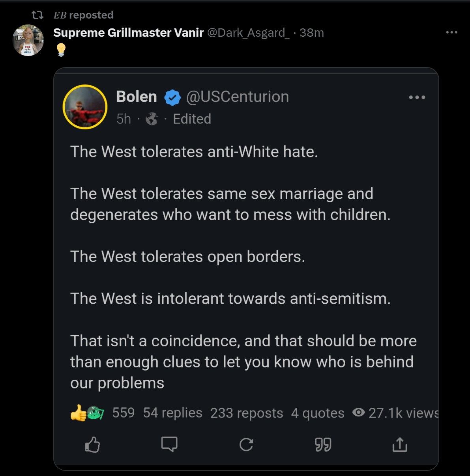
Task: Click the globe visibility icon next to 5h
Action: pyautogui.click(x=152, y=119)
